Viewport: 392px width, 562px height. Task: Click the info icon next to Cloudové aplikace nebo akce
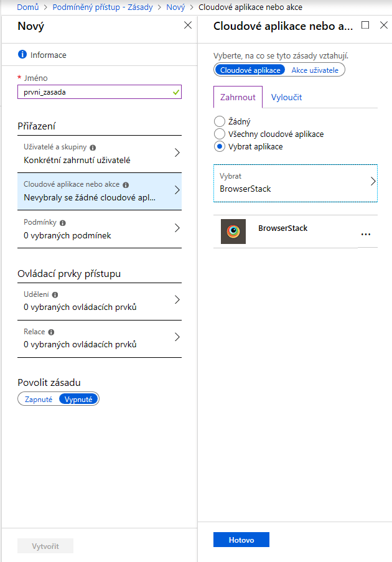pyautogui.click(x=126, y=185)
